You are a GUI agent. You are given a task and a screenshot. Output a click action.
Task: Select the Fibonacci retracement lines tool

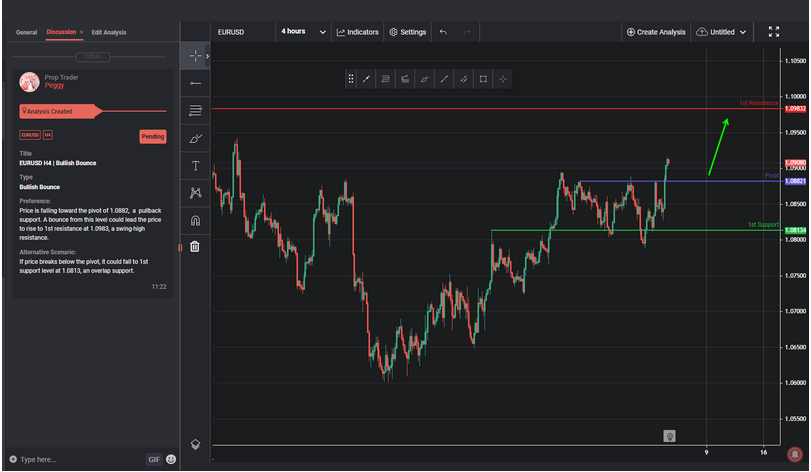click(195, 111)
